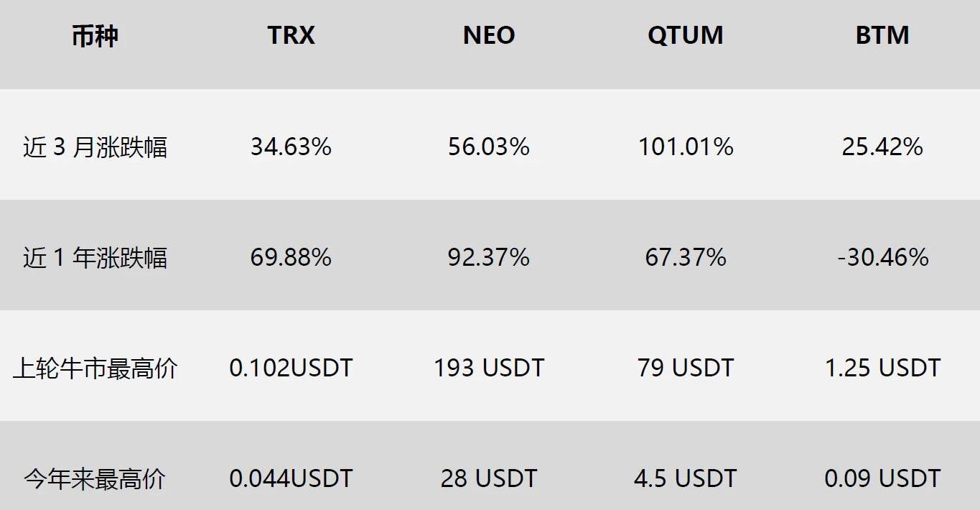Screen dimensions: 980x510
Task: Click the QTUM column header
Action: coord(685,35)
